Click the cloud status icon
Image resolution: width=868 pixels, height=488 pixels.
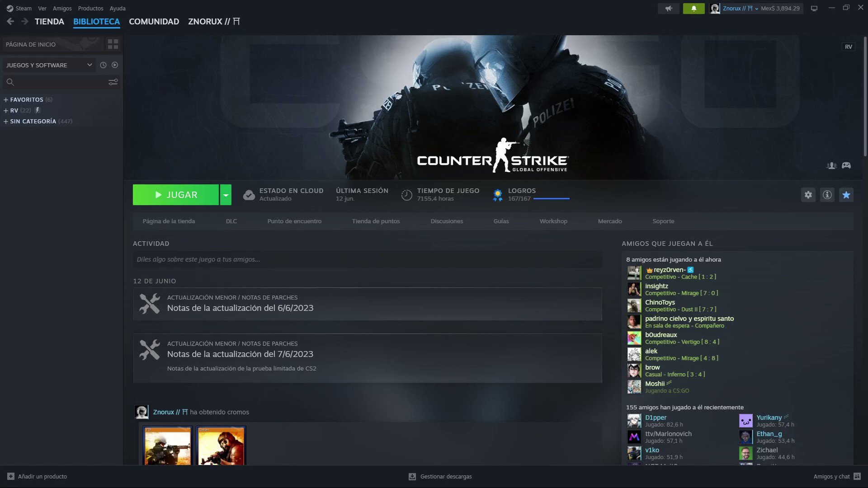tap(249, 195)
